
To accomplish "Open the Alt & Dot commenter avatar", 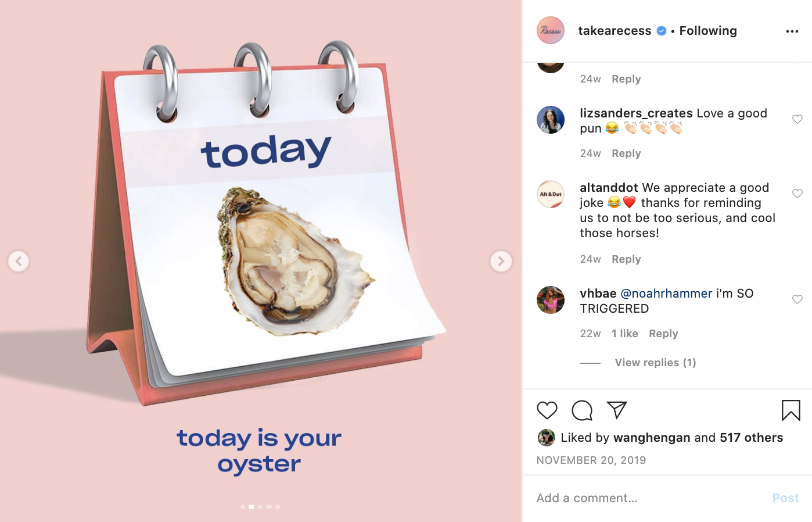I will point(550,194).
